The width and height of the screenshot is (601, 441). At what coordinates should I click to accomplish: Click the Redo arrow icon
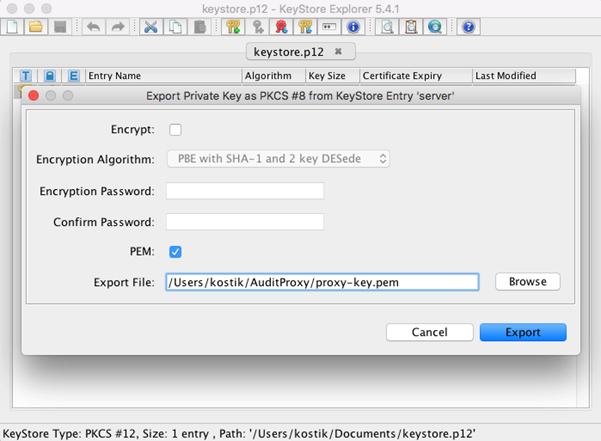pos(118,27)
